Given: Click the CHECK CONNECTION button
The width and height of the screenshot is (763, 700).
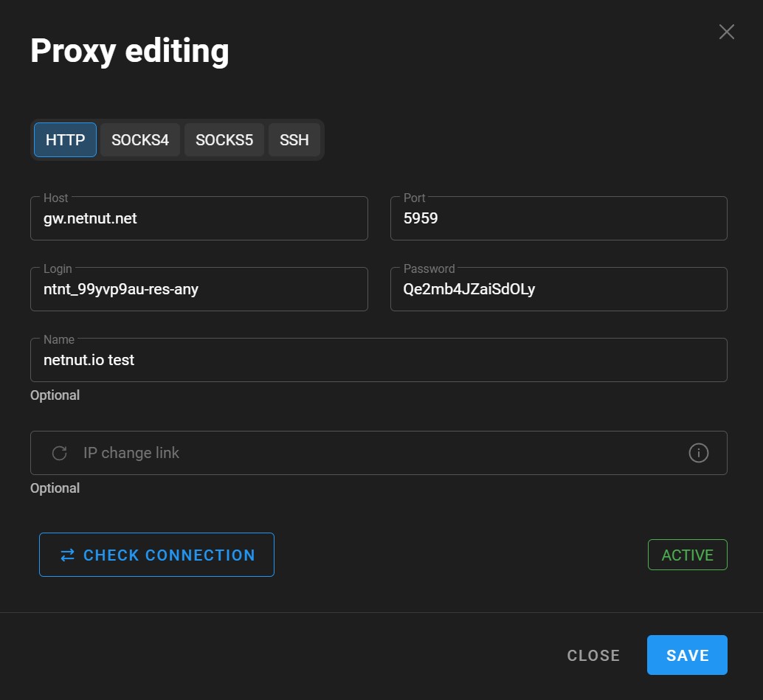Looking at the screenshot, I should (156, 555).
